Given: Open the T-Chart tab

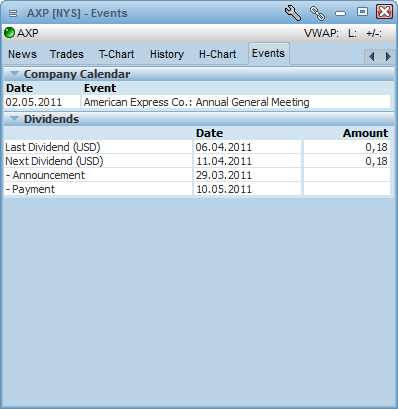Looking at the screenshot, I should (116, 54).
